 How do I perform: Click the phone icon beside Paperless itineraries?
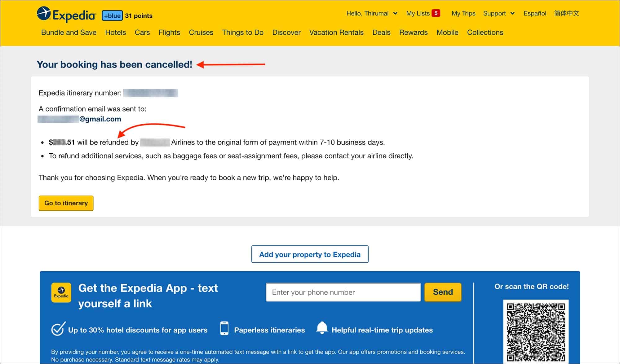tap(224, 328)
